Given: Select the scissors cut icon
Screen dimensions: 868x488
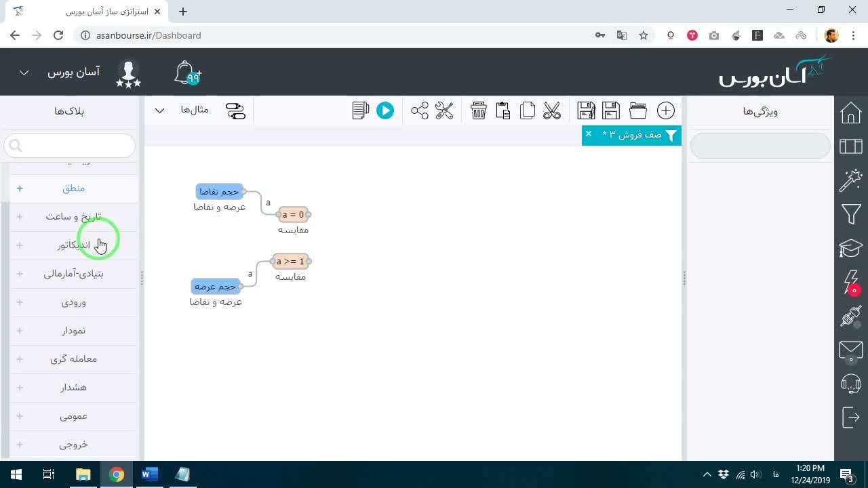Looking at the screenshot, I should (552, 110).
